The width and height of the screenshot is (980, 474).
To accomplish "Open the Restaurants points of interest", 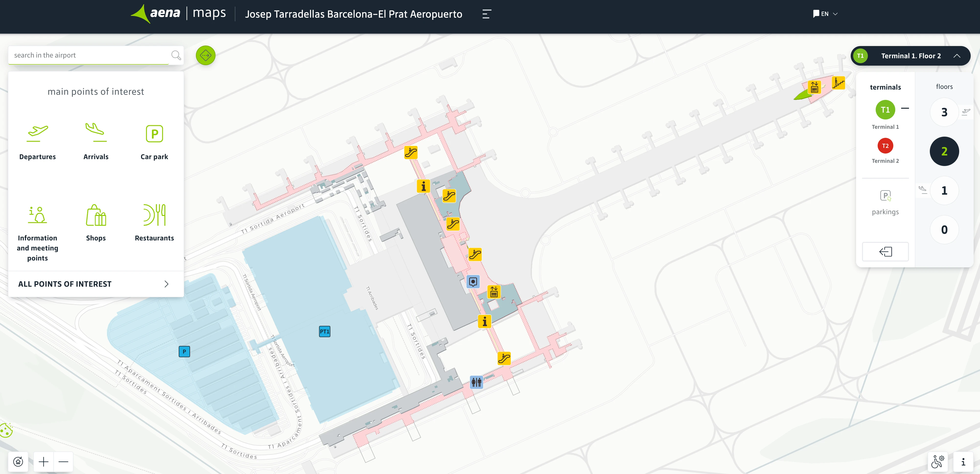I will tap(154, 215).
